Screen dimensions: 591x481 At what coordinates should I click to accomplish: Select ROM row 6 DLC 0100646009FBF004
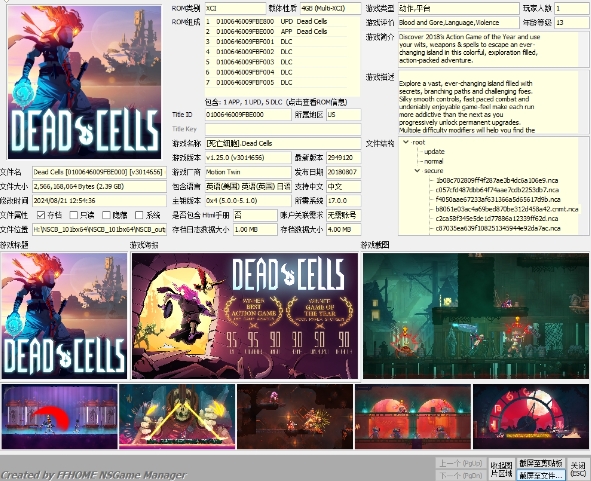pyautogui.click(x=276, y=72)
